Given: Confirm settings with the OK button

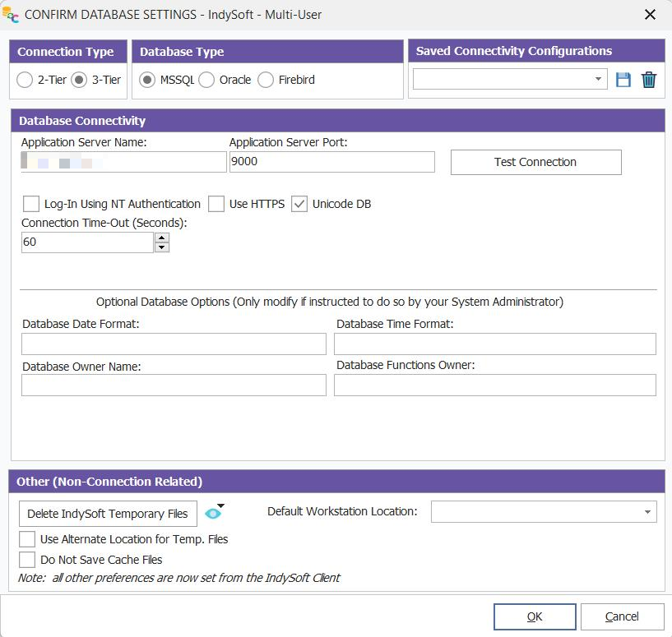Looking at the screenshot, I should 534,616.
